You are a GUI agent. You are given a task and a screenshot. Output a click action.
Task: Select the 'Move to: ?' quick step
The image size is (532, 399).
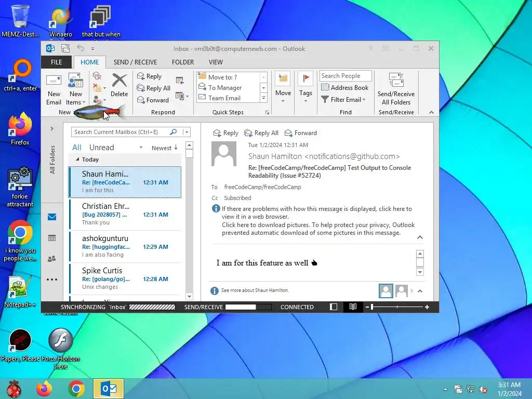(228, 77)
